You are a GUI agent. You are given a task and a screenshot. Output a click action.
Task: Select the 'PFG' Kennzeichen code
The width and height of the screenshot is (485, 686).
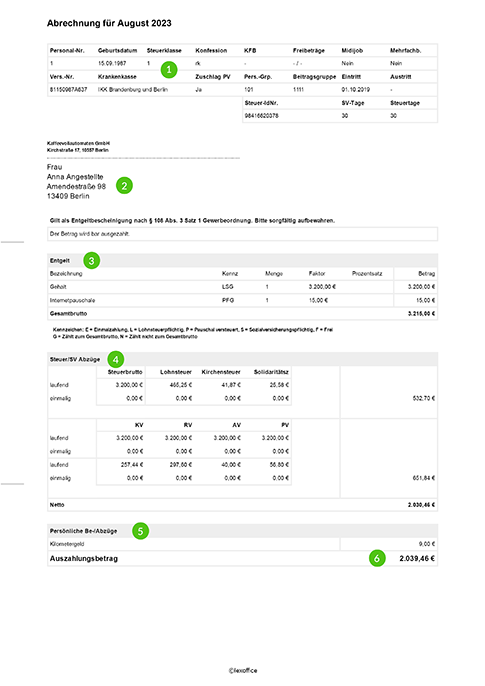tap(227, 301)
